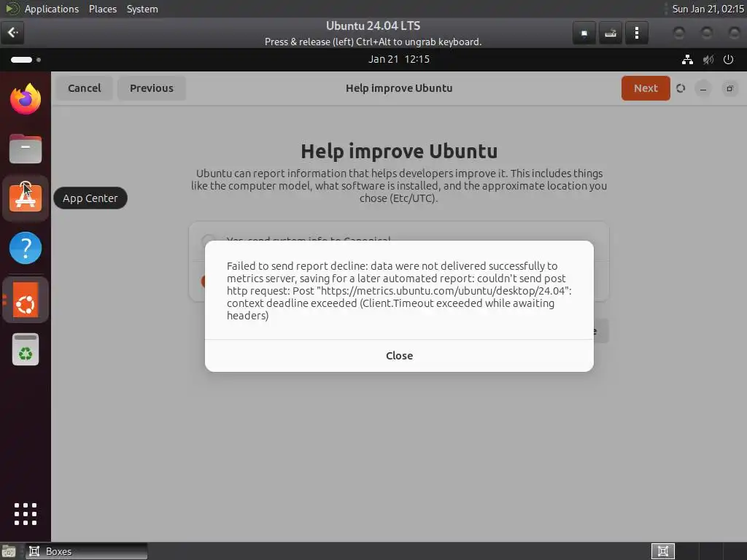Viewport: 747px width, 560px height.
Task: Click the installer loading spinner icon
Action: click(x=681, y=88)
